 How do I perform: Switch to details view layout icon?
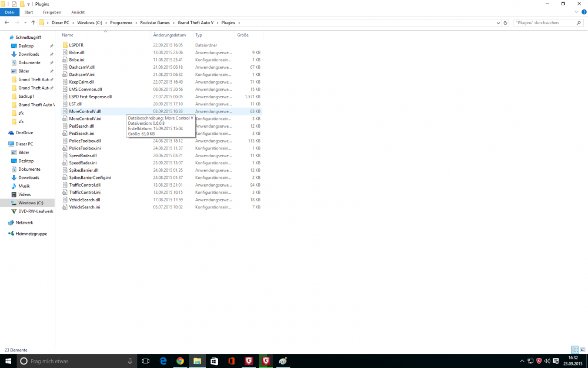click(575, 350)
